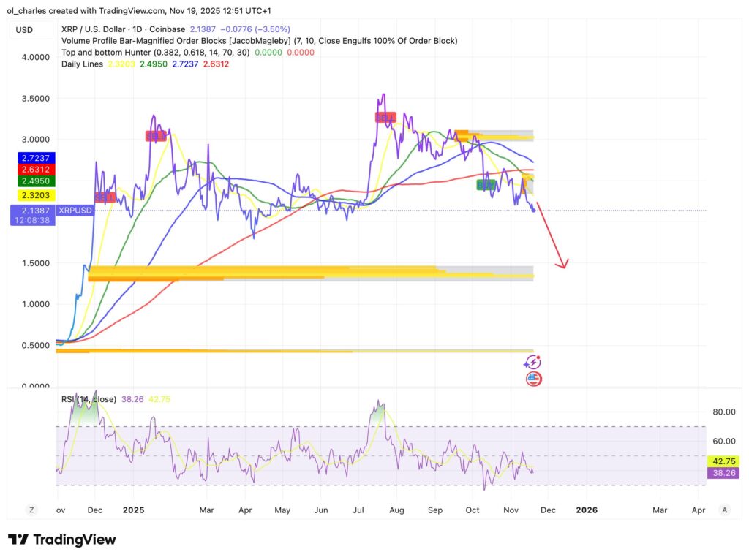Open the US flag economic event marker
This screenshot has width=749, height=560.
pos(533,378)
